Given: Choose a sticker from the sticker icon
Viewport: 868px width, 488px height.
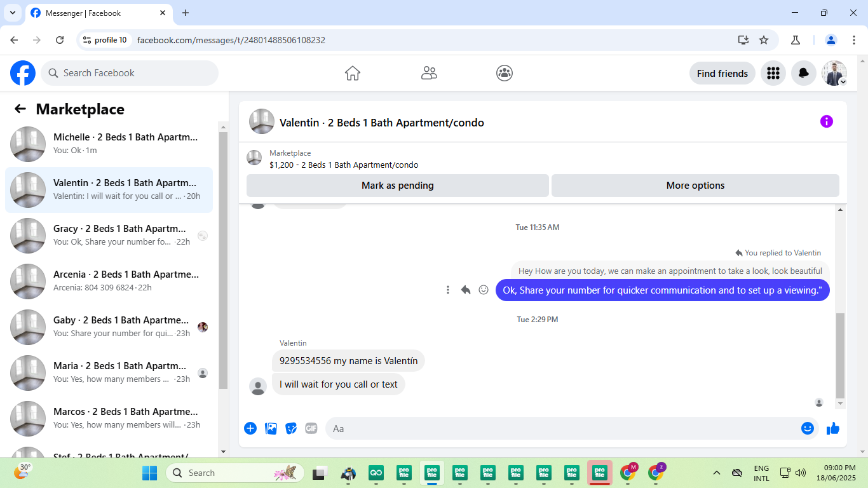Looking at the screenshot, I should point(291,428).
